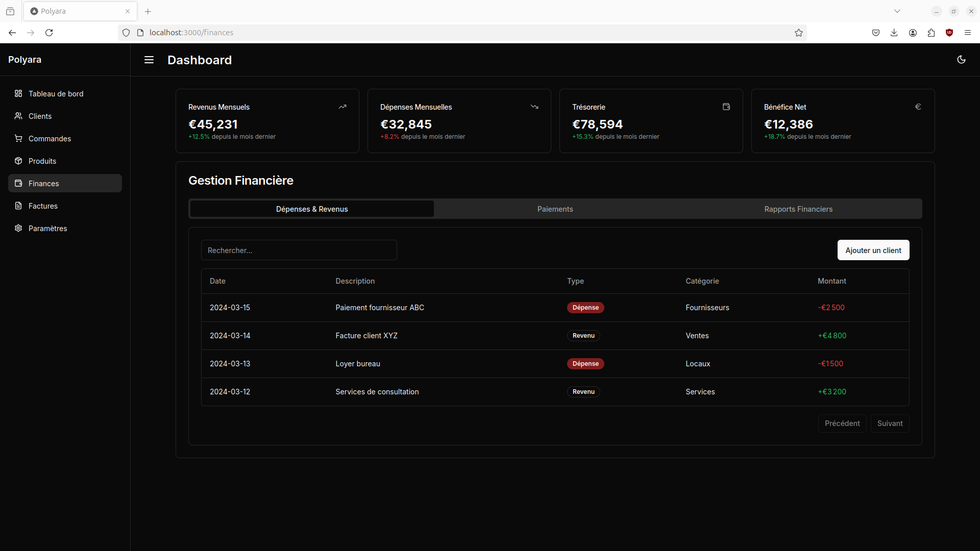Open the Rapports Financiers tab
The height and width of the screenshot is (551, 980).
[x=798, y=209]
